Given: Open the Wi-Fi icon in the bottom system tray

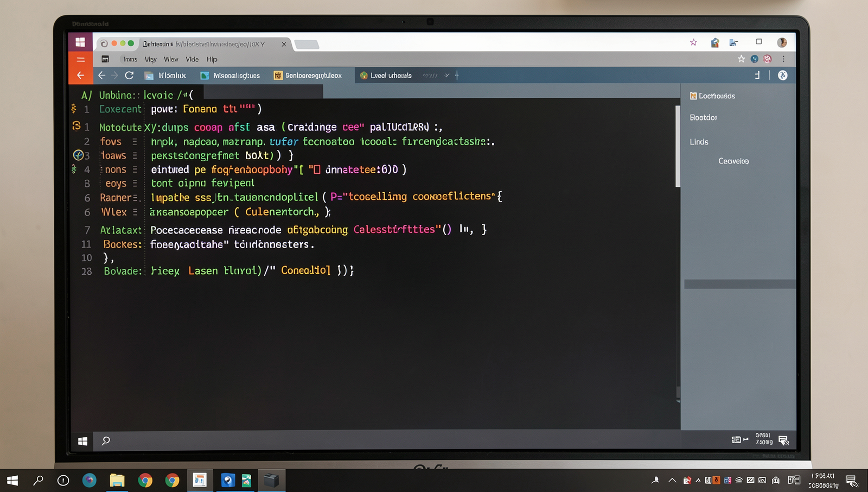Looking at the screenshot, I should pos(739,480).
